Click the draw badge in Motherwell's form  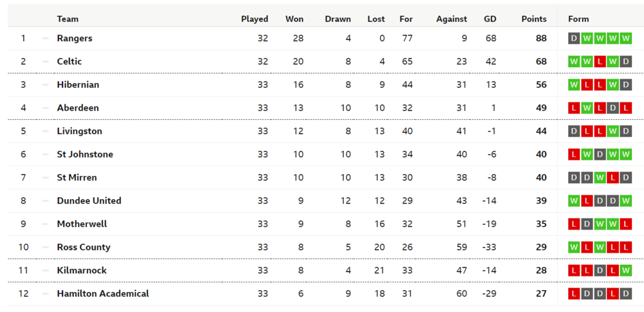[x=587, y=224]
